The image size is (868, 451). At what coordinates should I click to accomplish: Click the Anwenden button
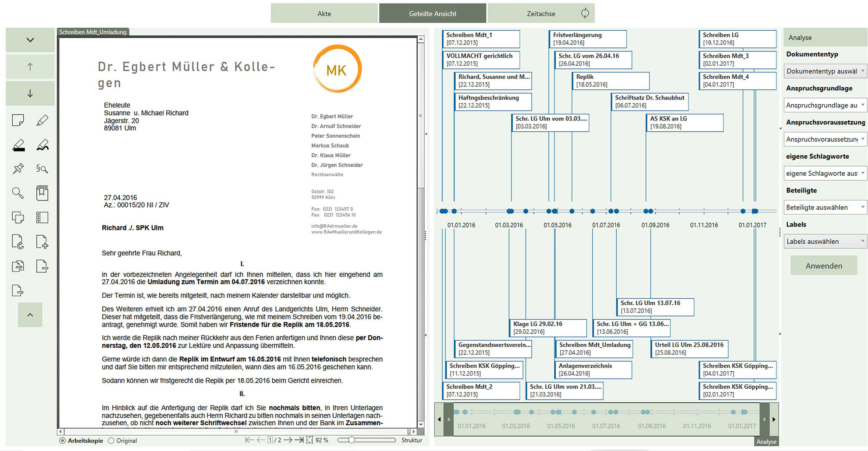coord(824,266)
